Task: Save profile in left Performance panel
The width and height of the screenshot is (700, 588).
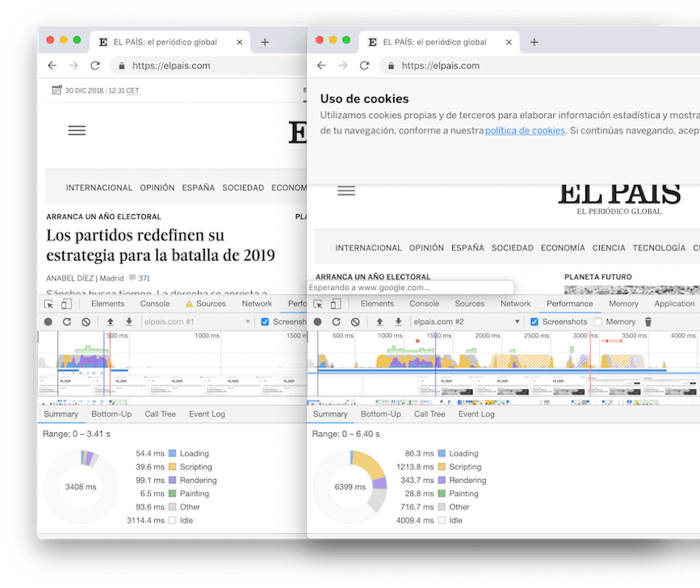Action: point(129,321)
